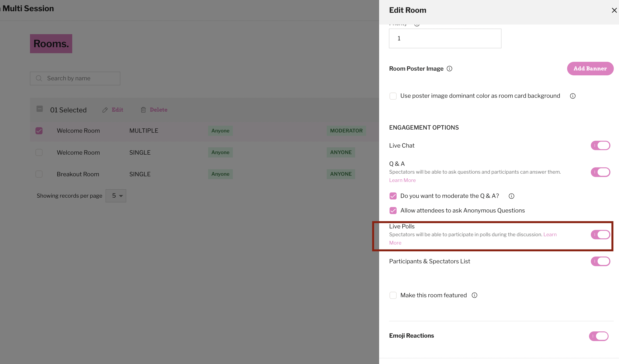Click the trash Delete icon
Viewport: 619px width, 364px height.
click(143, 110)
